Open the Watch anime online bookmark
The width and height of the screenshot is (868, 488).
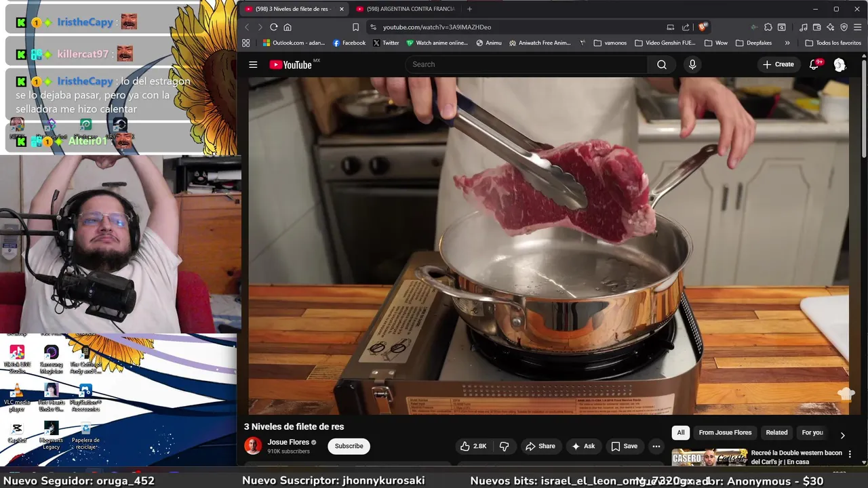[x=437, y=43]
